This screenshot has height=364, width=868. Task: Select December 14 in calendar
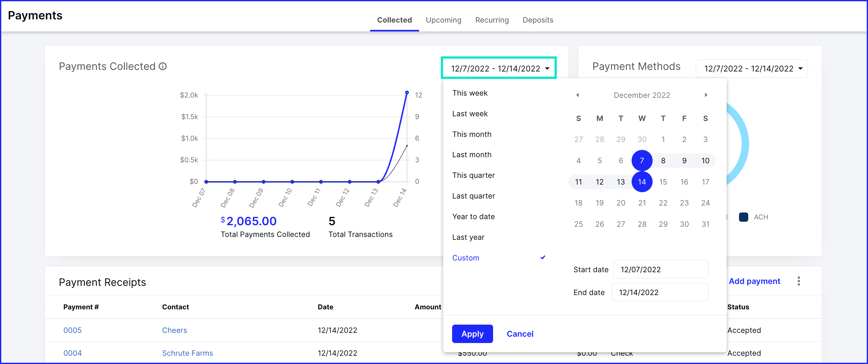click(641, 182)
